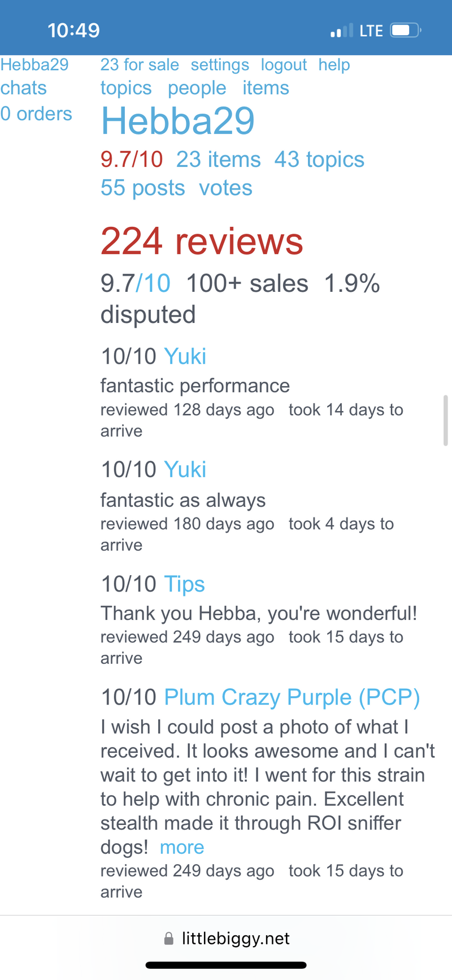This screenshot has height=980, width=452.
Task: Open the 0 orders link
Action: click(36, 114)
